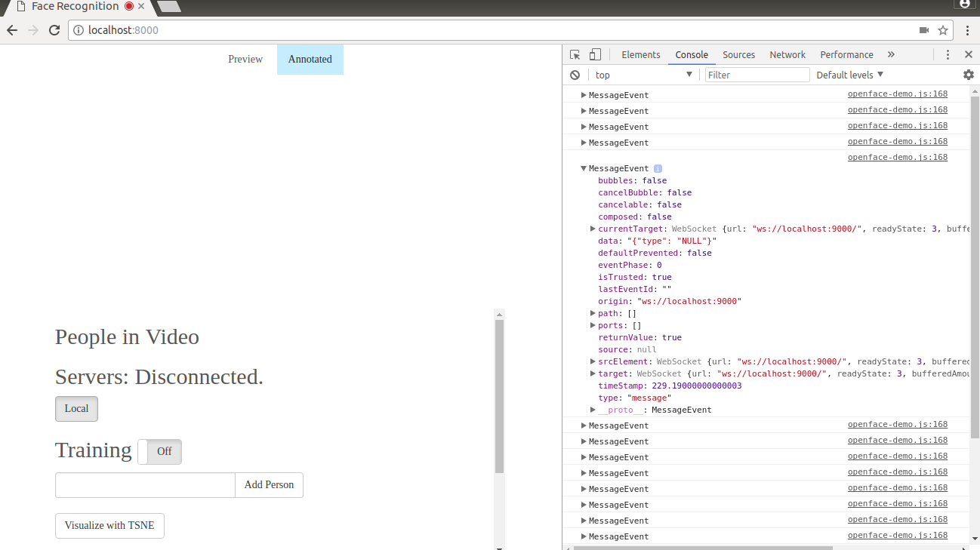Select the inspect element icon in DevTools
The image size is (980, 550).
tap(575, 54)
